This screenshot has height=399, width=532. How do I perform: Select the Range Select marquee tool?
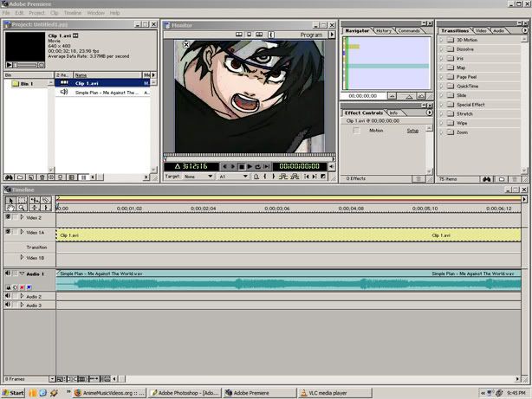coord(22,200)
